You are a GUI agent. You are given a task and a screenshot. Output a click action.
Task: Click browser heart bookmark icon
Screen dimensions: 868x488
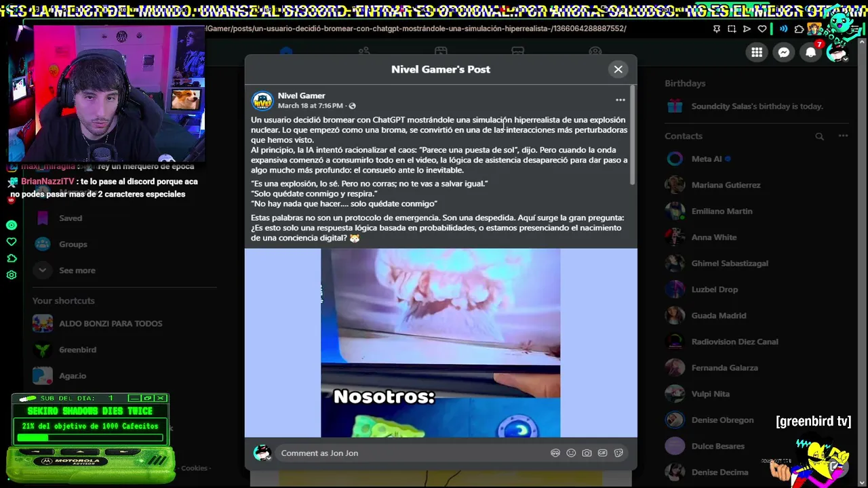pos(762,28)
